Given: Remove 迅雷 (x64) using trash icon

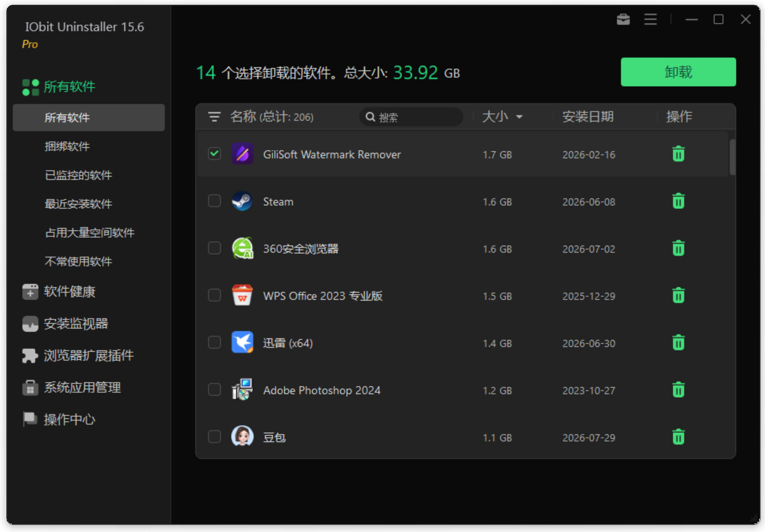Looking at the screenshot, I should pyautogui.click(x=678, y=343).
